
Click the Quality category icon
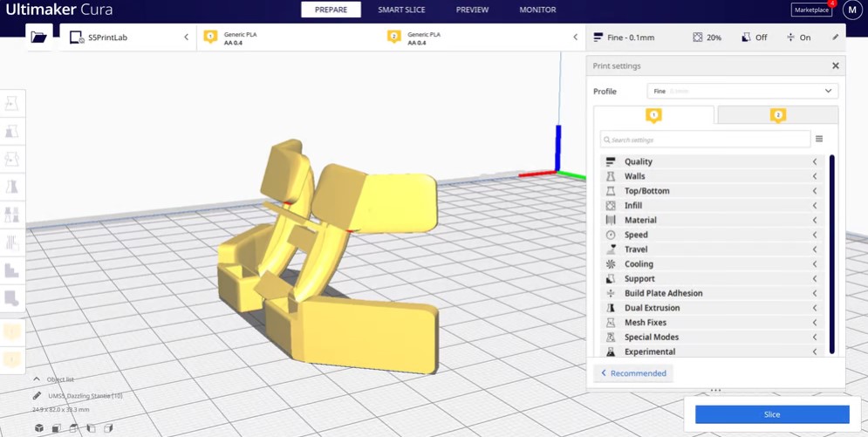[x=611, y=161]
